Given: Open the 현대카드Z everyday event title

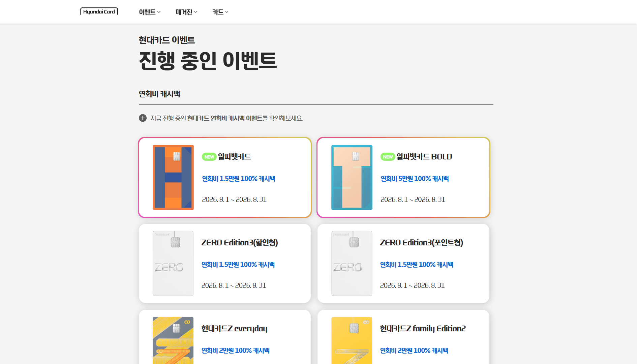Looking at the screenshot, I should (235, 329).
